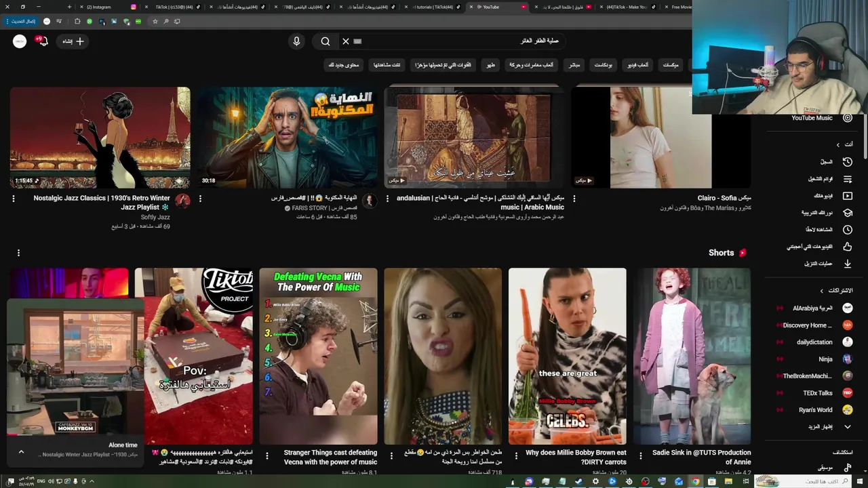Expand the الاشتراكات subscriptions heading
This screenshot has height=488, width=868.
(836, 291)
